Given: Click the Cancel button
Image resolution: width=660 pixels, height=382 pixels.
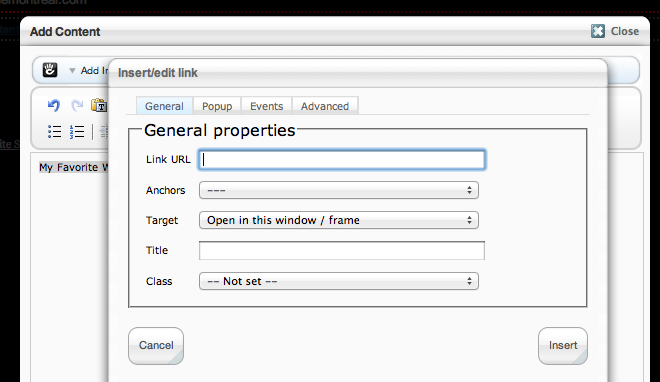Looking at the screenshot, I should [156, 346].
